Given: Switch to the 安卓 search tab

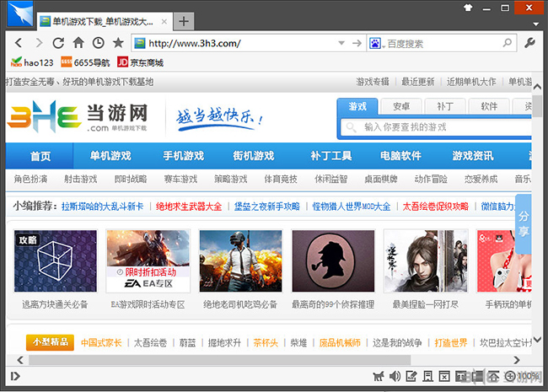Looking at the screenshot, I should click(x=401, y=106).
